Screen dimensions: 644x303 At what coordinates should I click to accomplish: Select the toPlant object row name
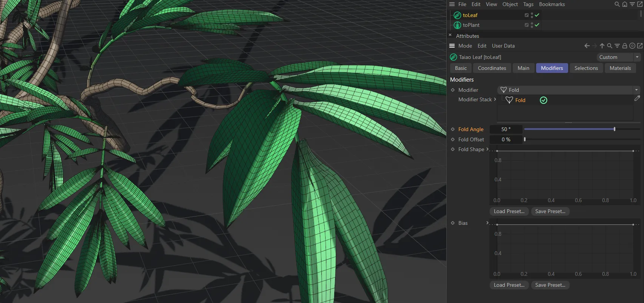click(x=471, y=25)
